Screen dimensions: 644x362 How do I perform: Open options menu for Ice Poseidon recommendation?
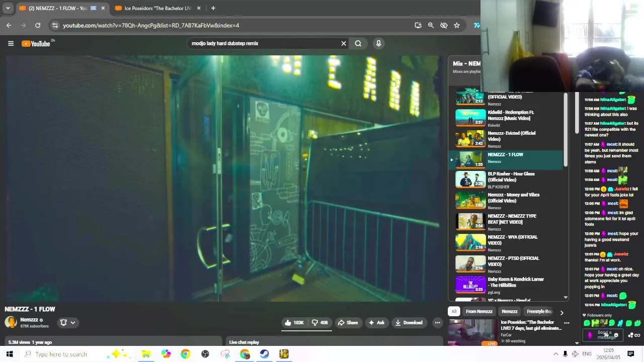pyautogui.click(x=567, y=323)
